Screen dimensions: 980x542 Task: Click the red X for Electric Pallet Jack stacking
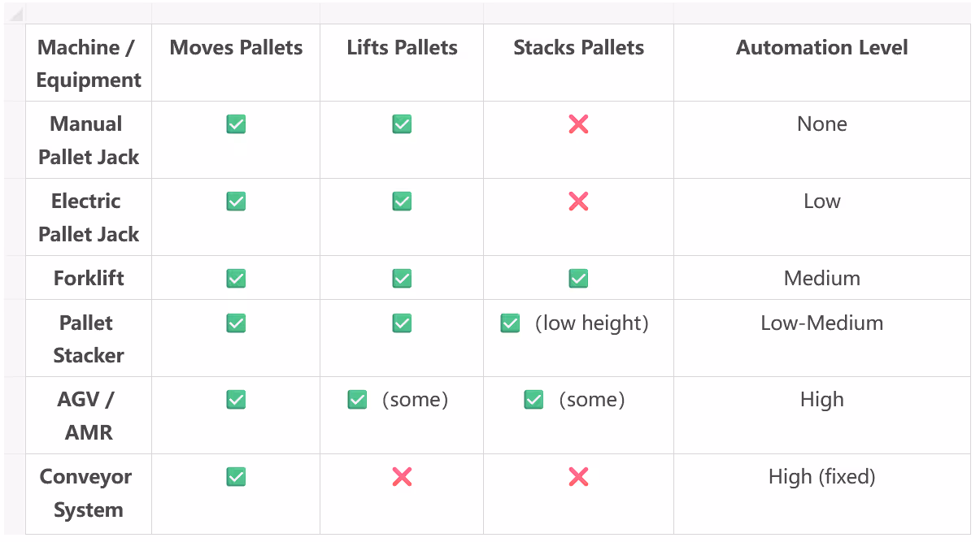pyautogui.click(x=578, y=202)
